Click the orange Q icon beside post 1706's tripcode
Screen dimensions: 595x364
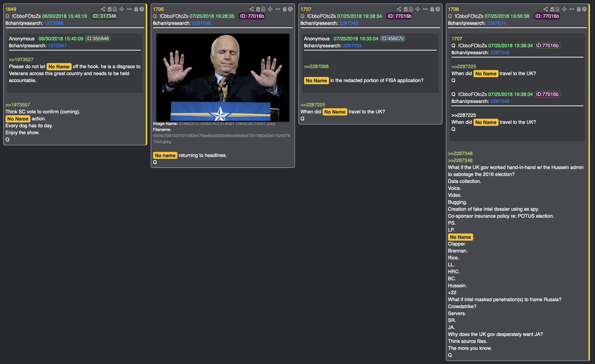coord(155,16)
